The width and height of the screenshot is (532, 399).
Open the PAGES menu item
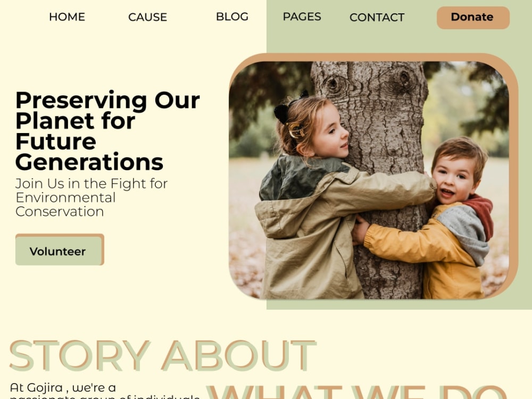coord(302,16)
